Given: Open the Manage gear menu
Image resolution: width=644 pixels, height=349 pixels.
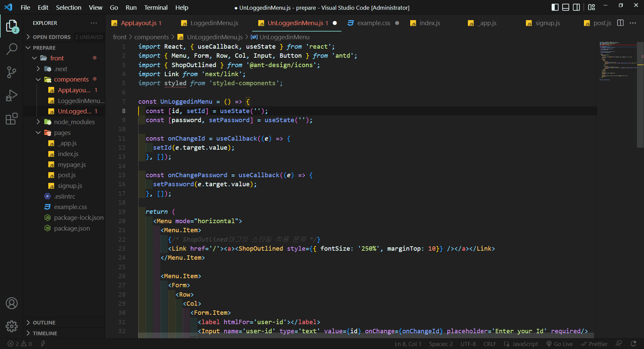Looking at the screenshot, I should [12, 326].
